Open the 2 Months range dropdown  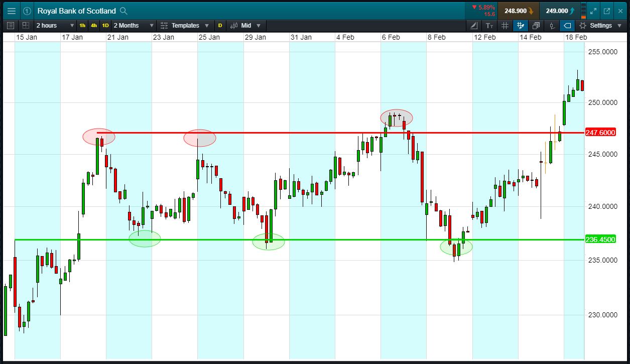pos(133,26)
